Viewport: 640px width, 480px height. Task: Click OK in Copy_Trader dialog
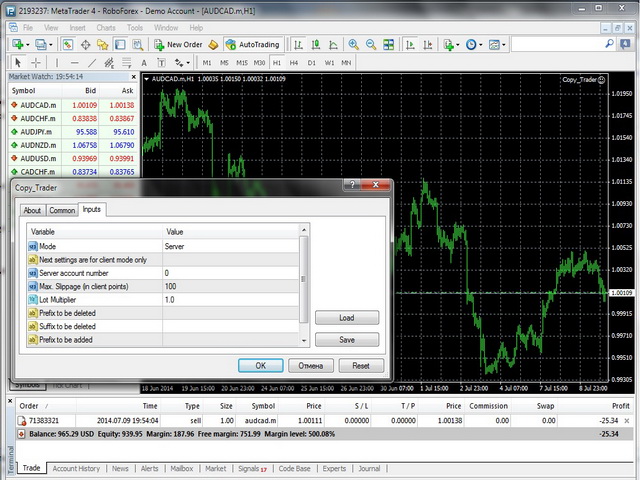coord(260,366)
